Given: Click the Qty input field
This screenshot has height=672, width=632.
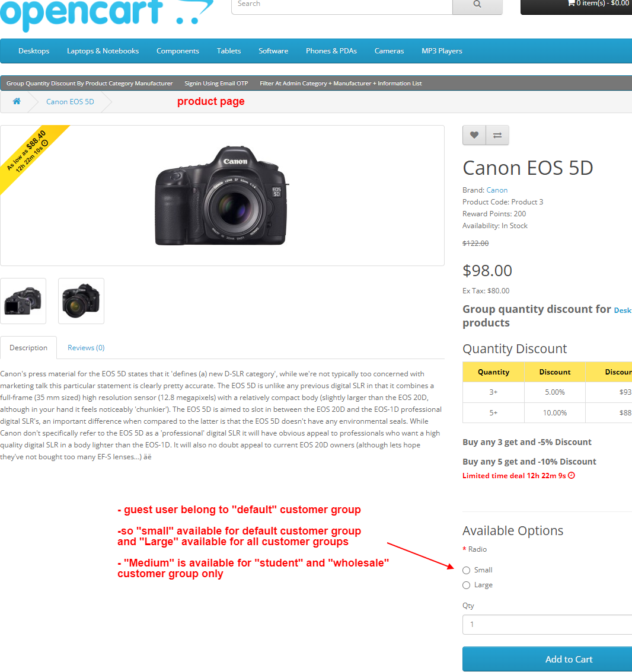Looking at the screenshot, I should (x=547, y=625).
